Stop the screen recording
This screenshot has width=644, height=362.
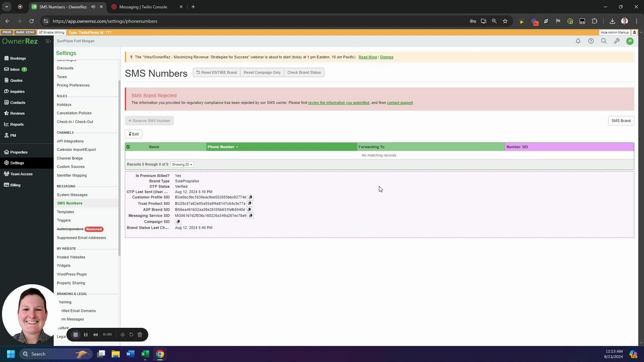pyautogui.click(x=75, y=335)
